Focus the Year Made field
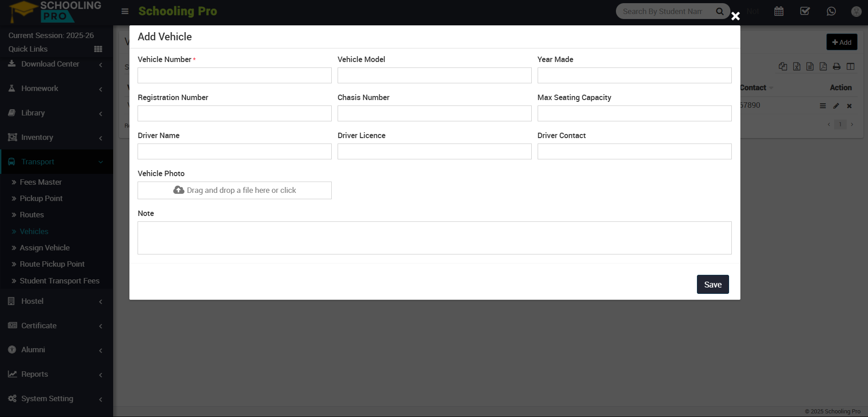The width and height of the screenshot is (868, 417). click(x=634, y=76)
